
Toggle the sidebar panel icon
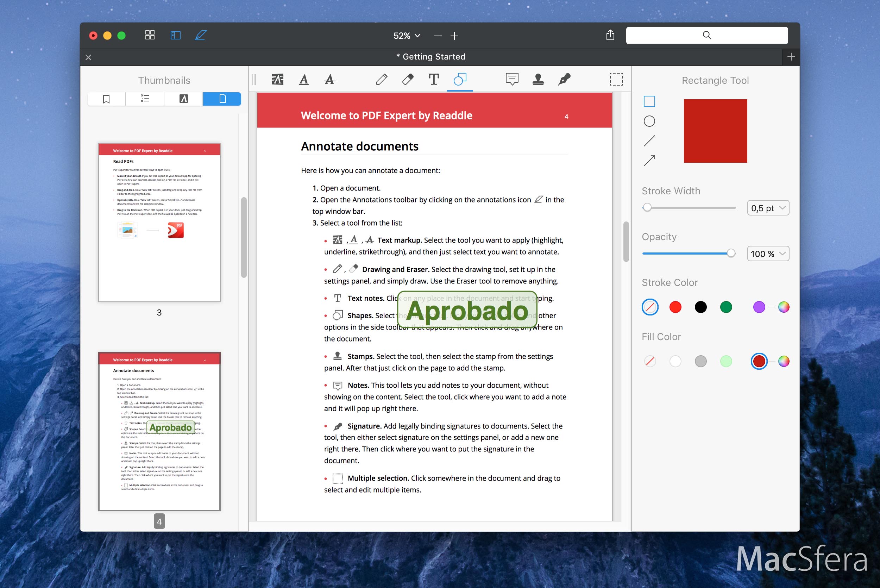(x=175, y=35)
